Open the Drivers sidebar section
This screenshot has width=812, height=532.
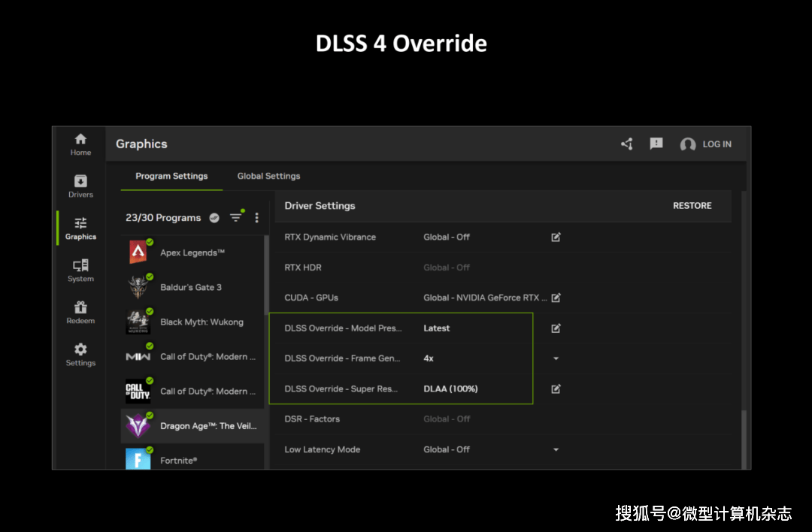click(x=80, y=186)
